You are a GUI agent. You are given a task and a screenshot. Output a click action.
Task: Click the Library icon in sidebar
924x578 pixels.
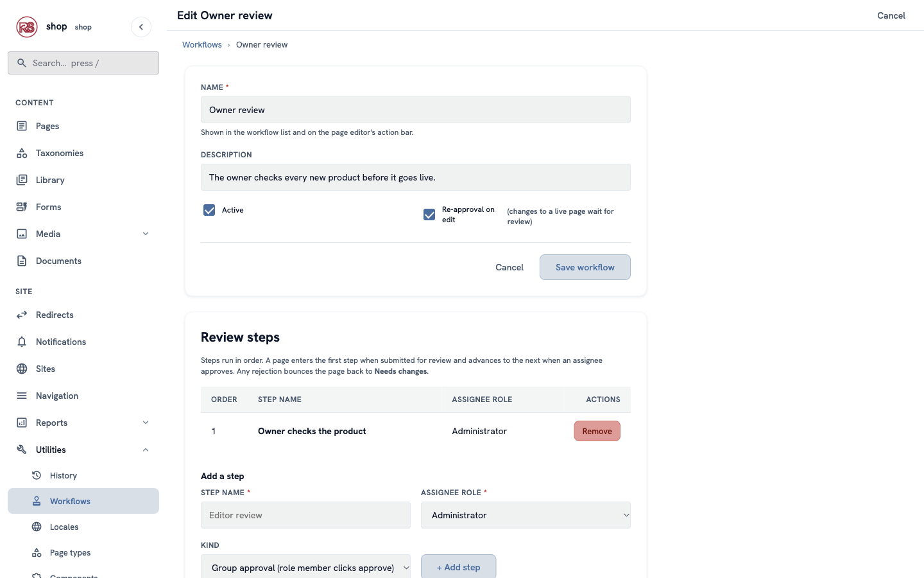22,180
